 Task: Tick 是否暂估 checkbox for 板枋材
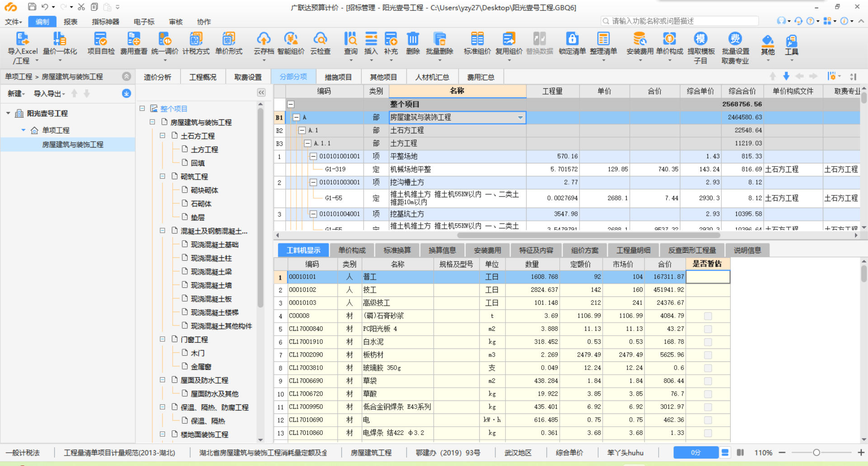708,355
